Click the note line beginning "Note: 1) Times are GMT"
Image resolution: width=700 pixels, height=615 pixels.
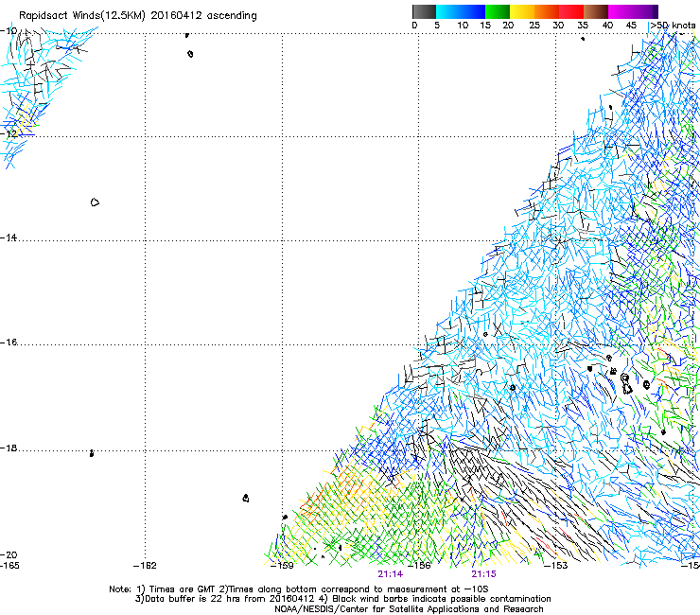click(x=299, y=589)
